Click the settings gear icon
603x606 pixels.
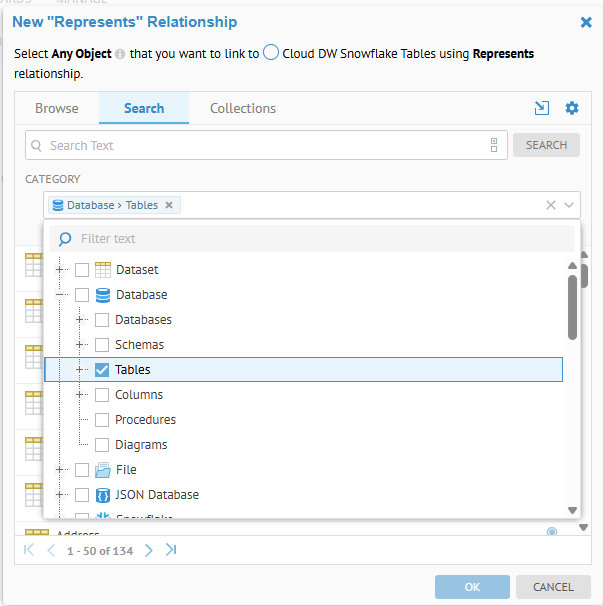[572, 108]
